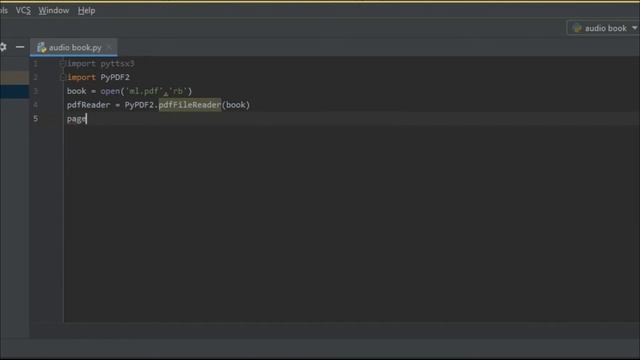
Task: Click the project panel settings gear icon
Action: tap(3, 47)
